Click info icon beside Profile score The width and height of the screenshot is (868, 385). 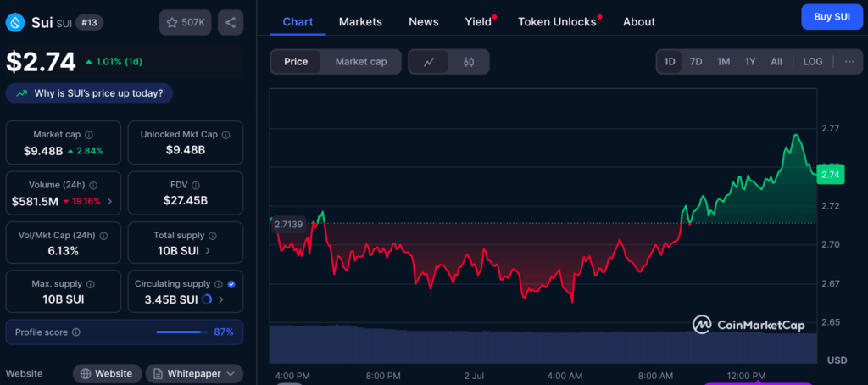[76, 332]
